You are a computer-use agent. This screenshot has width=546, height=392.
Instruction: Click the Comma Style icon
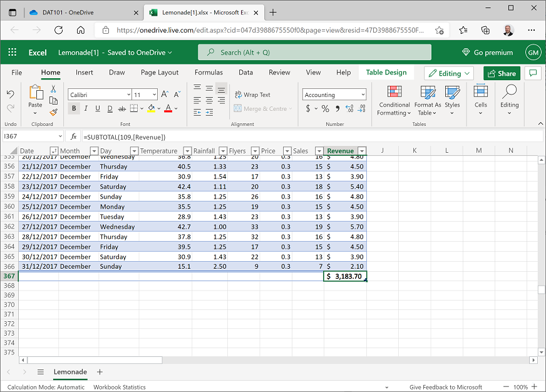337,108
